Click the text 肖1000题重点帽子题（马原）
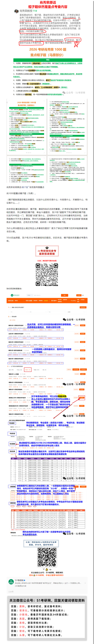 (21, 193)
